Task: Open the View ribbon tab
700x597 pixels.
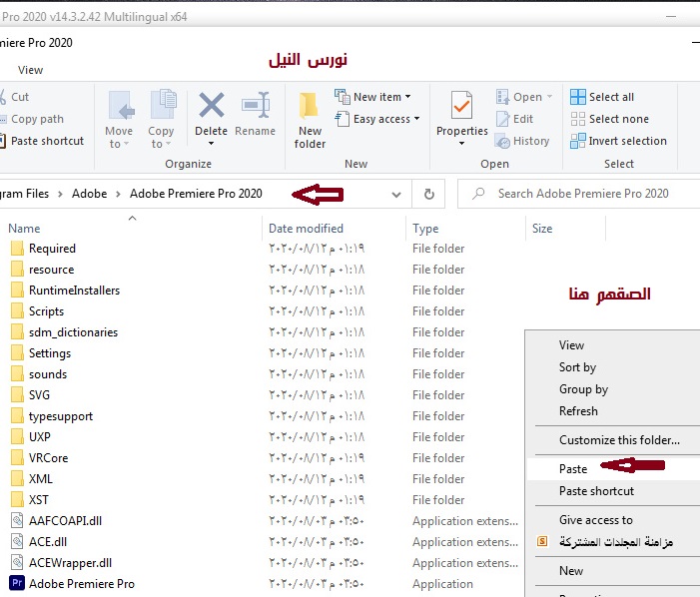Action: coord(30,70)
